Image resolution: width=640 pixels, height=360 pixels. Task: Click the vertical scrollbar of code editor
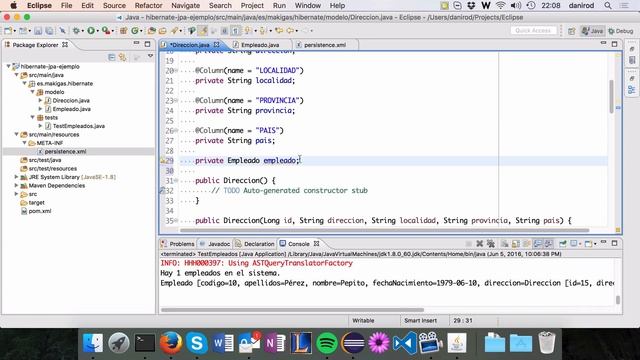pyautogui.click(x=611, y=96)
